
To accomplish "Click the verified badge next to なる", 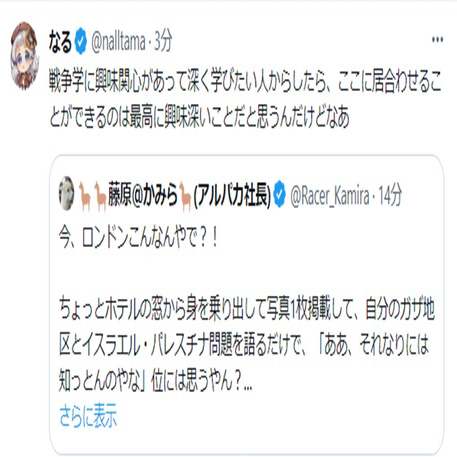I will (x=80, y=41).
